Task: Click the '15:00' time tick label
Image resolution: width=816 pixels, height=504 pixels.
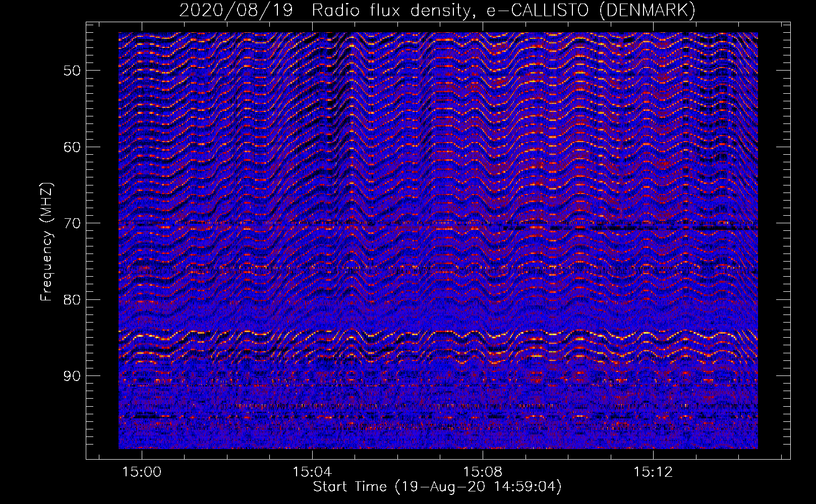Action: click(142, 472)
